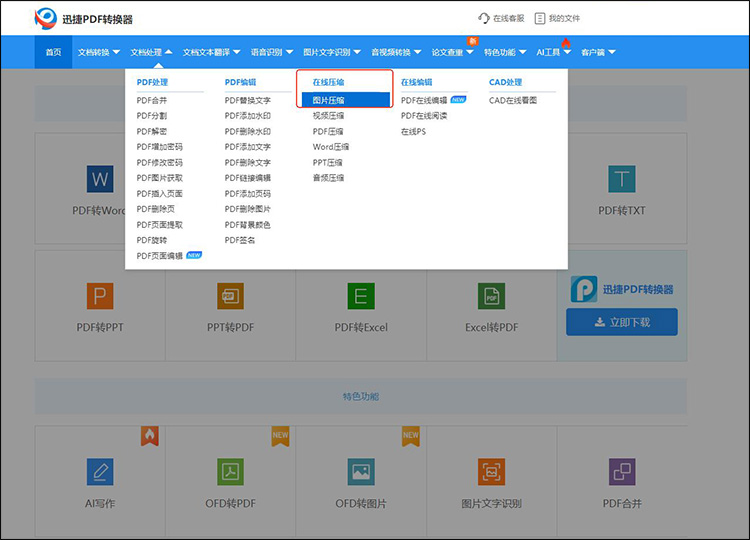The height and width of the screenshot is (540, 750).
Task: Select PDF压缩 menu item
Action: [x=328, y=132]
